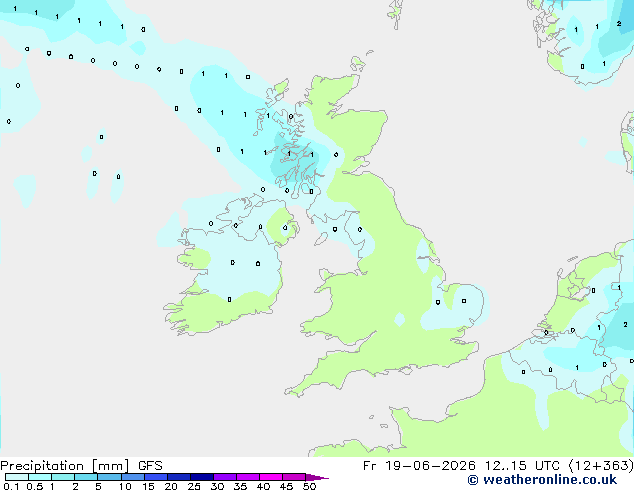Pick the 2–5 mm legend swatch

click(86, 477)
